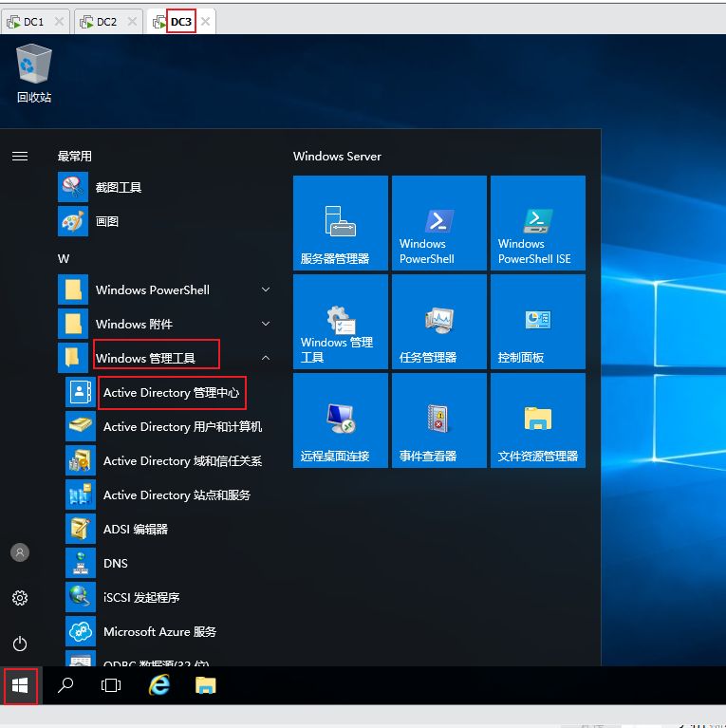Open the 事件查看器 tile
This screenshot has height=728, width=726.
[x=439, y=420]
